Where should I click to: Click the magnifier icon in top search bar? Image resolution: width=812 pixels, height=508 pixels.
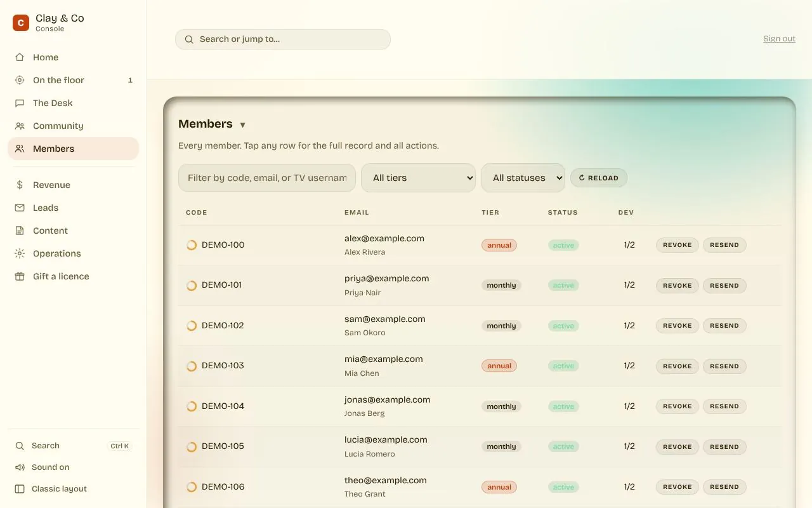pos(189,39)
